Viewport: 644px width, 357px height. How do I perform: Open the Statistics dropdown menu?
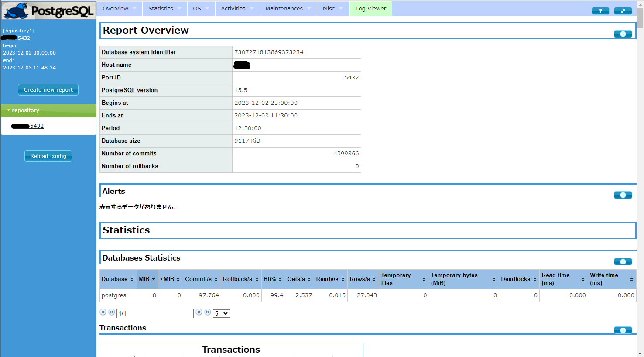tap(165, 9)
